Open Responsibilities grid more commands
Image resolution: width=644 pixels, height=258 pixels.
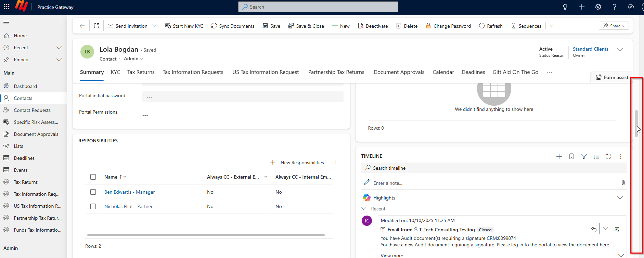coord(336,163)
